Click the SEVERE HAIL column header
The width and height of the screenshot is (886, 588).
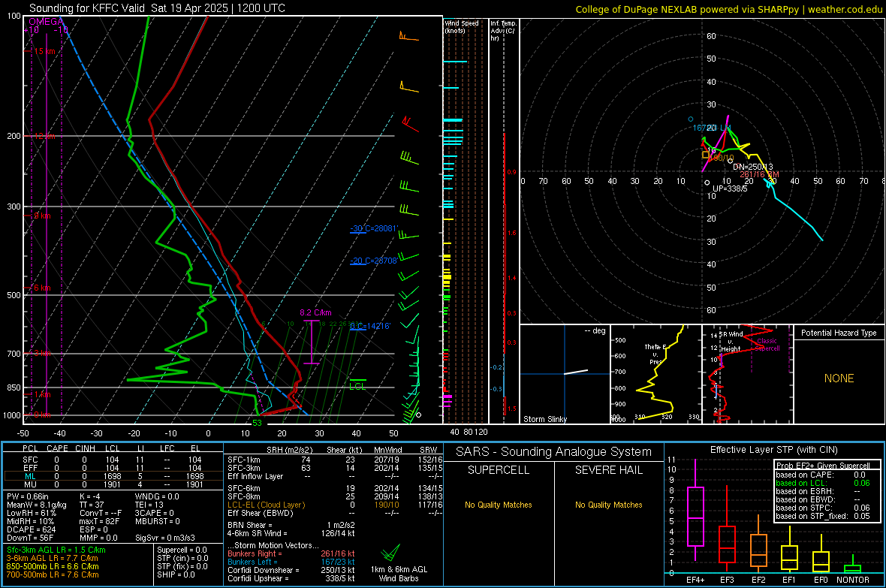(x=608, y=470)
